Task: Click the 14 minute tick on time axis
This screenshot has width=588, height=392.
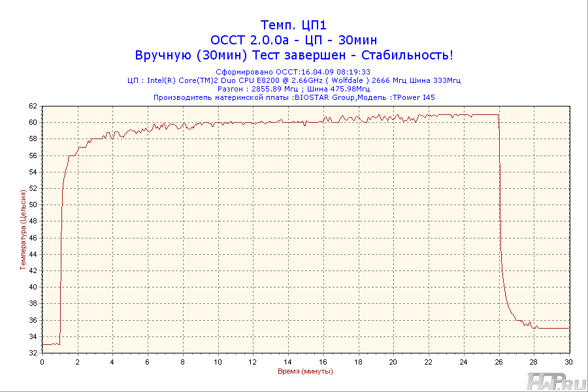Action: [x=288, y=361]
